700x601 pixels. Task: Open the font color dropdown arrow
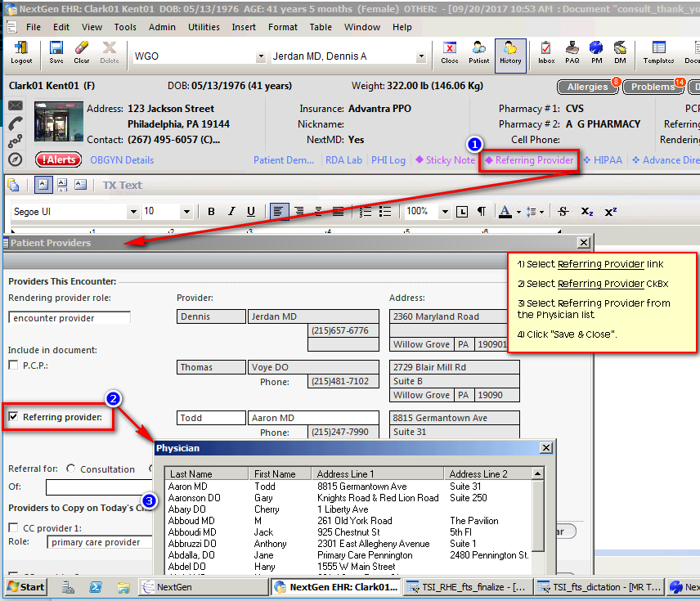[518, 213]
